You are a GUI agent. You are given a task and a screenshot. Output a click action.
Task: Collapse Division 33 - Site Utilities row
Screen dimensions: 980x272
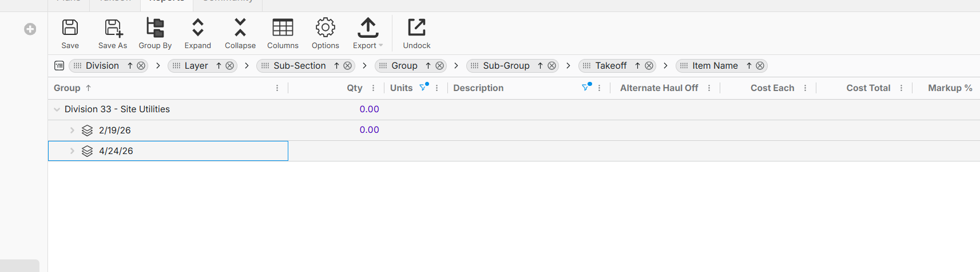point(57,109)
